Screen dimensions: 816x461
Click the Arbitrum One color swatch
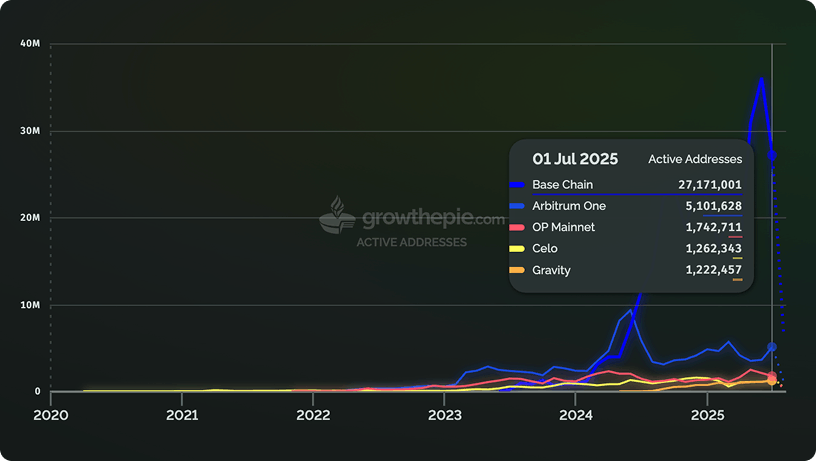[517, 206]
